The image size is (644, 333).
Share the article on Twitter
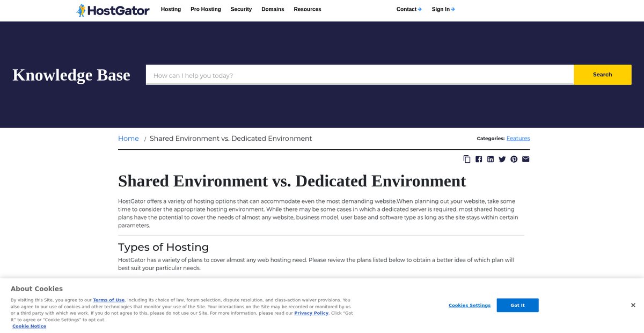pos(502,159)
